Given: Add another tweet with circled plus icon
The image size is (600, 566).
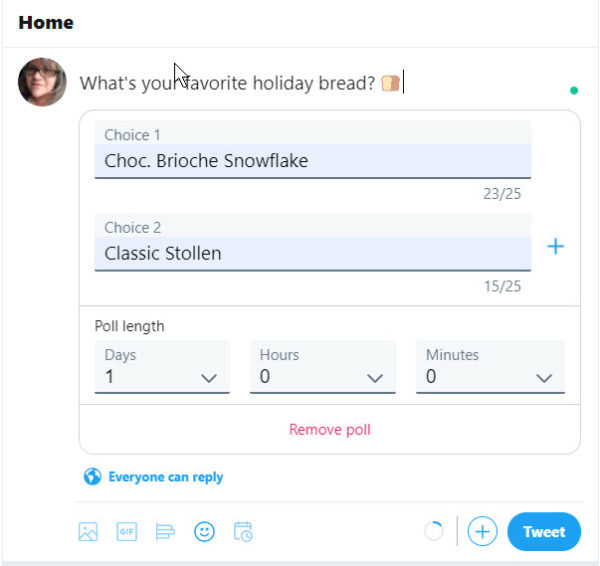Looking at the screenshot, I should (482, 532).
